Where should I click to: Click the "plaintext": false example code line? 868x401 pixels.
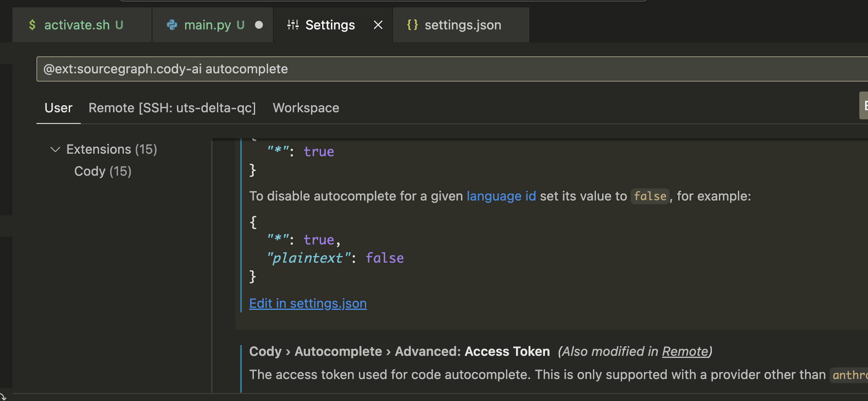pyautogui.click(x=335, y=258)
